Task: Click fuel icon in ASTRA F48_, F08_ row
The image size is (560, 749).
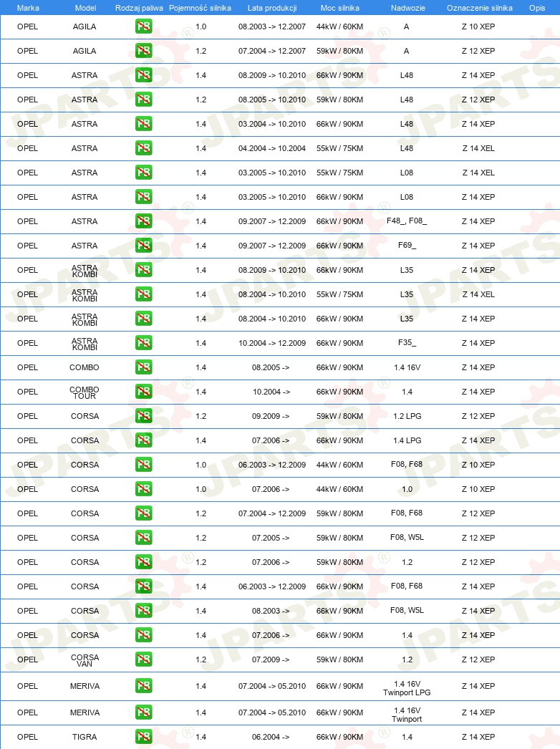Action: (x=143, y=221)
